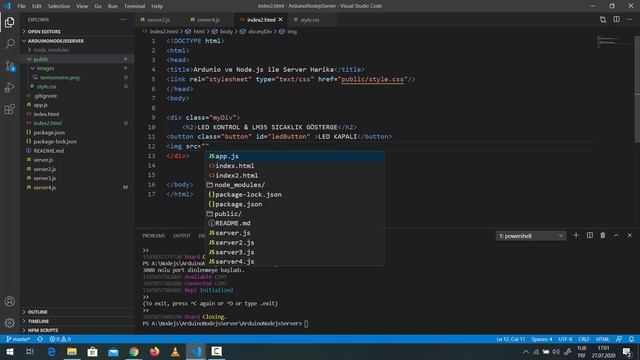Screen dimensions: 640x360
Task: Open the Explorer view in activity bar
Action: coord(9,22)
